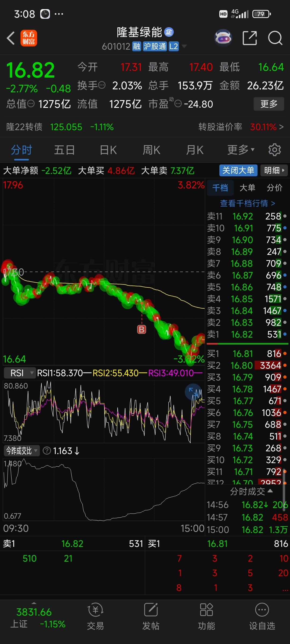Tap the 16.82 current price

[x=30, y=70]
